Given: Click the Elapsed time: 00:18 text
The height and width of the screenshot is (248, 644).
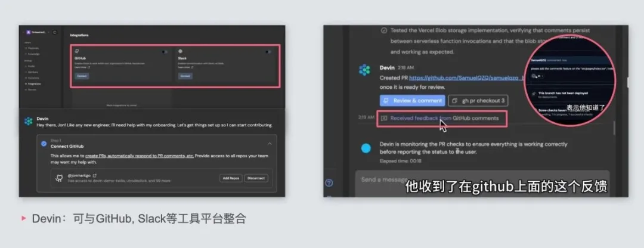Looking at the screenshot, I should pos(401,161).
